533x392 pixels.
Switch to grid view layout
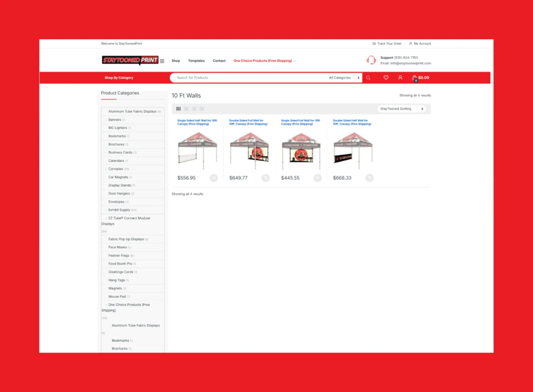coord(178,109)
